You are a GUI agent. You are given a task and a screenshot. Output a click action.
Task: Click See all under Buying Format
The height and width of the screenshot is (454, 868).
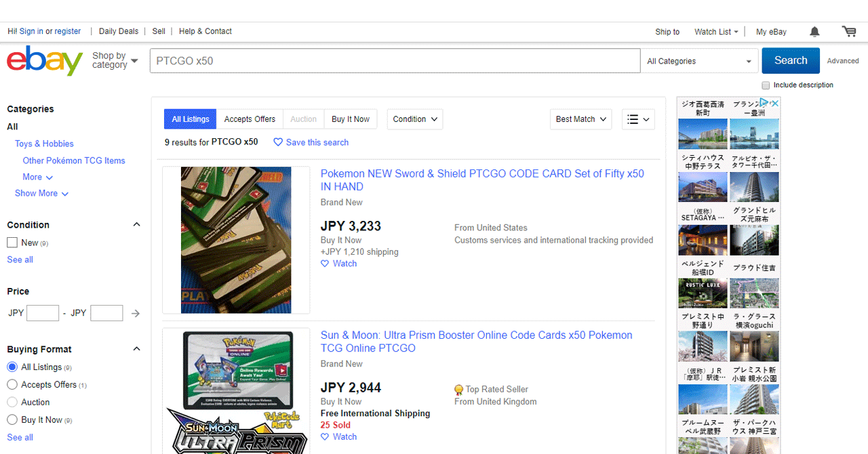[x=20, y=437]
